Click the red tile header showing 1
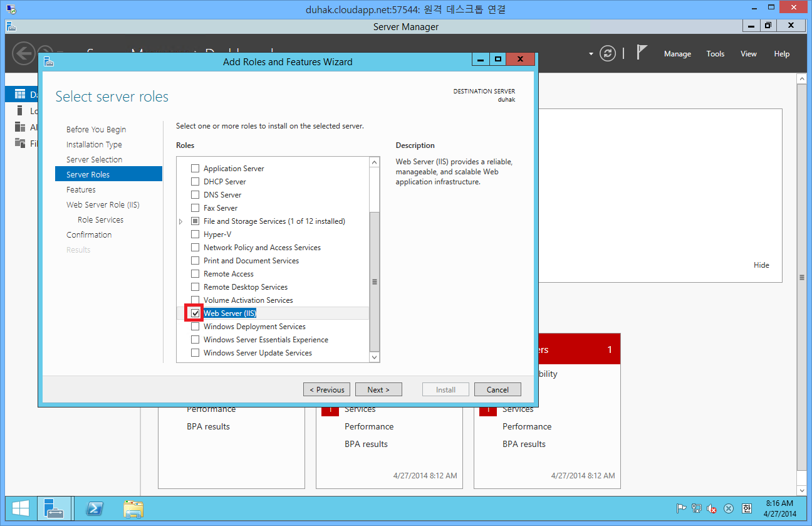The width and height of the screenshot is (812, 526). pyautogui.click(x=580, y=349)
